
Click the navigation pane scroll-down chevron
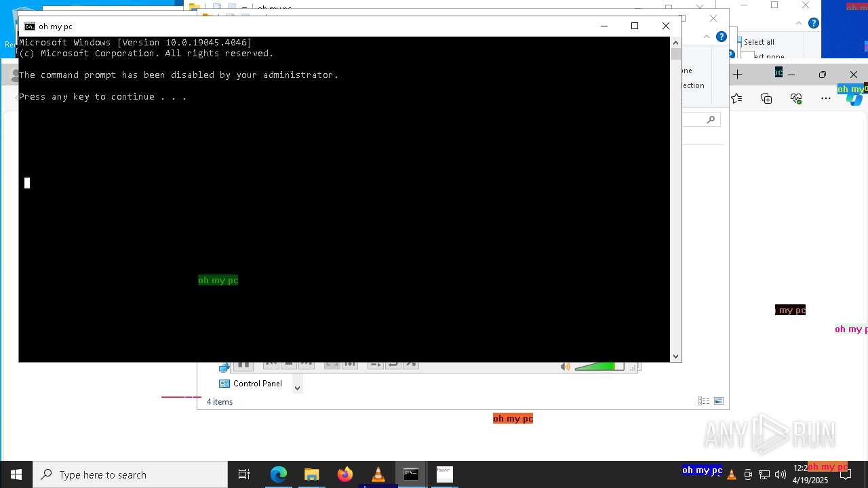tap(297, 388)
